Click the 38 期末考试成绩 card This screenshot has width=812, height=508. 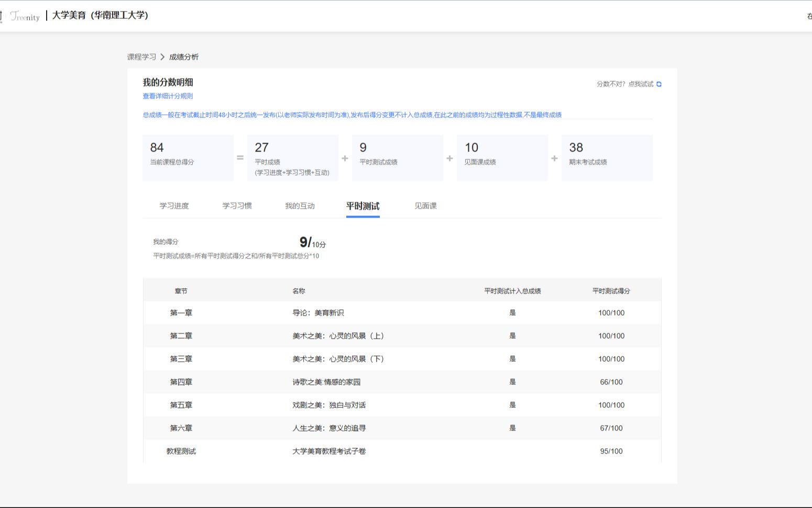point(607,158)
